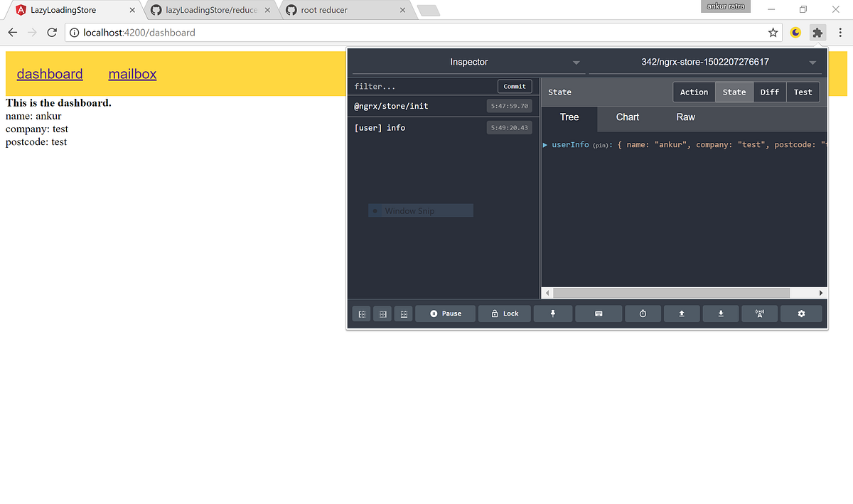The height and width of the screenshot is (504, 853).
Task: Toggle Lock changes
Action: pyautogui.click(x=504, y=313)
